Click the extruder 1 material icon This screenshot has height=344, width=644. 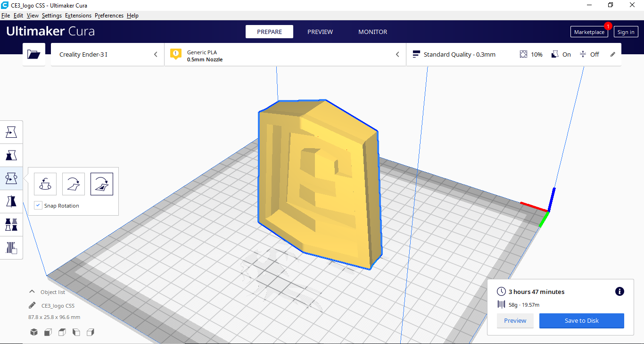point(176,54)
